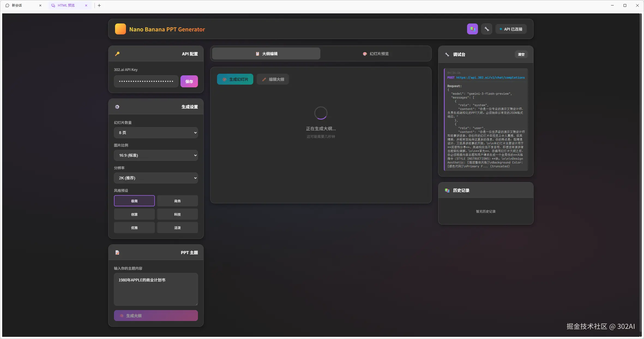Choose the 科技 style preset
644x339 pixels.
[177, 214]
